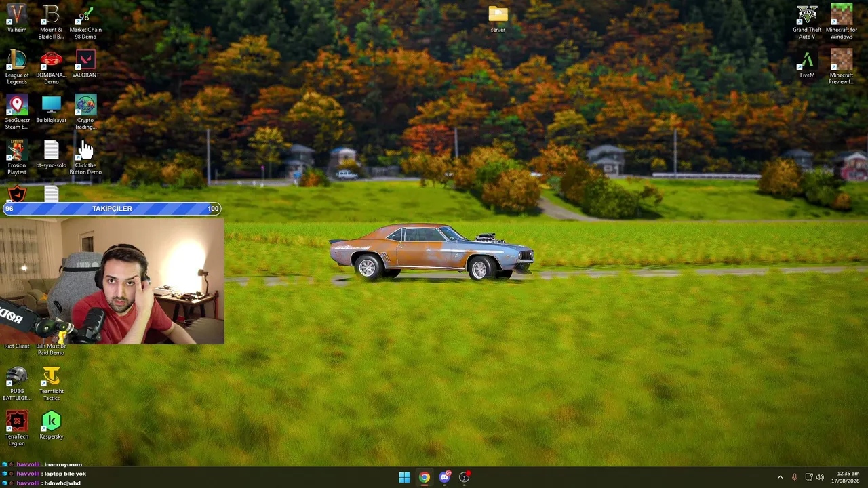This screenshot has width=868, height=488.
Task: Select the Minecraft Preview shortcut
Action: 842,68
